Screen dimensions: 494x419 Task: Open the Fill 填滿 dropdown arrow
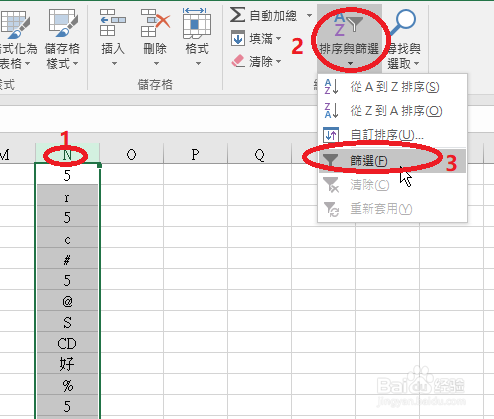(278, 38)
